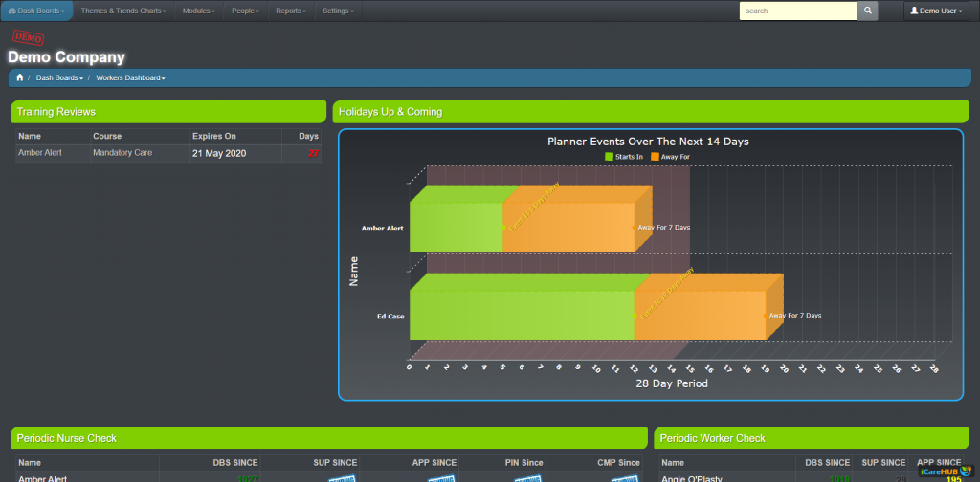Click the red 27 days value
Screen dimensions: 980x482
tap(314, 154)
